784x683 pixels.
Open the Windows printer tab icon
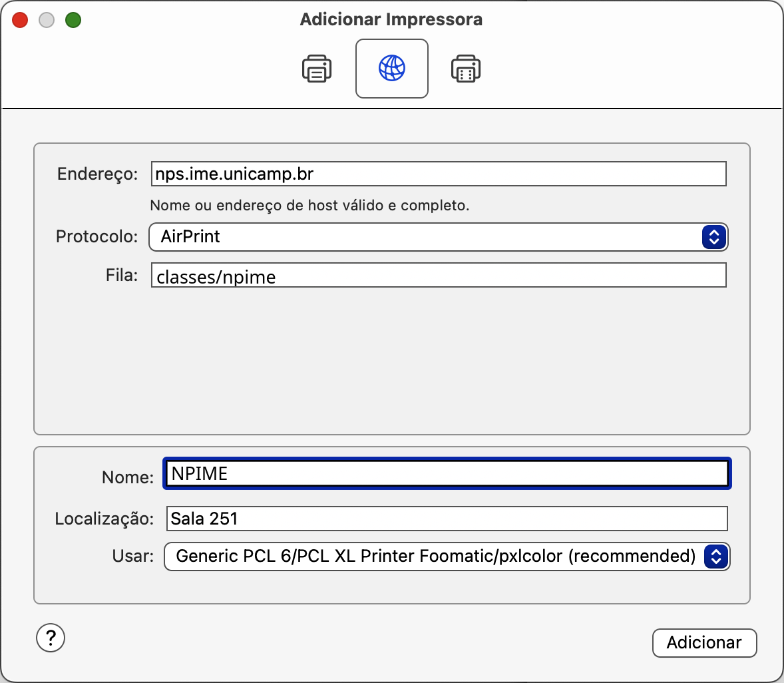click(x=465, y=69)
